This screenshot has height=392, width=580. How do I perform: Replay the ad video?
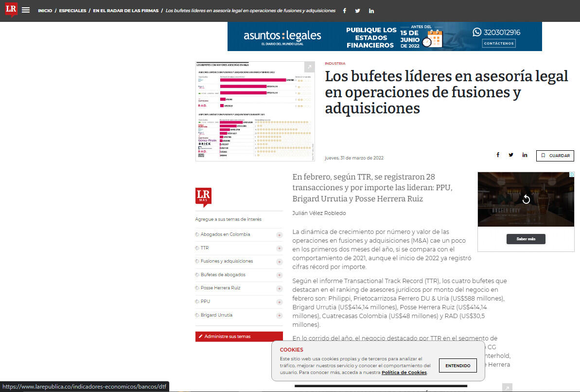coord(526,199)
